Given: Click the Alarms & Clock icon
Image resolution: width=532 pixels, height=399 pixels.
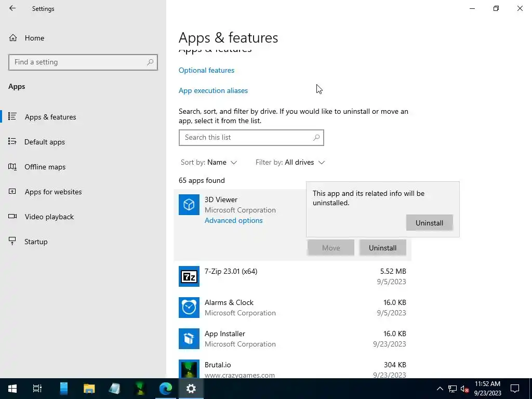Looking at the screenshot, I should (189, 308).
